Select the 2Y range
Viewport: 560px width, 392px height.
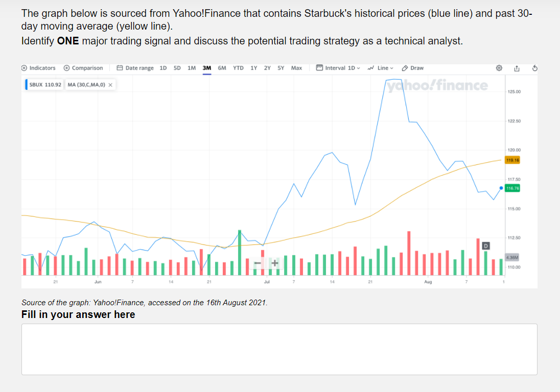coord(267,68)
